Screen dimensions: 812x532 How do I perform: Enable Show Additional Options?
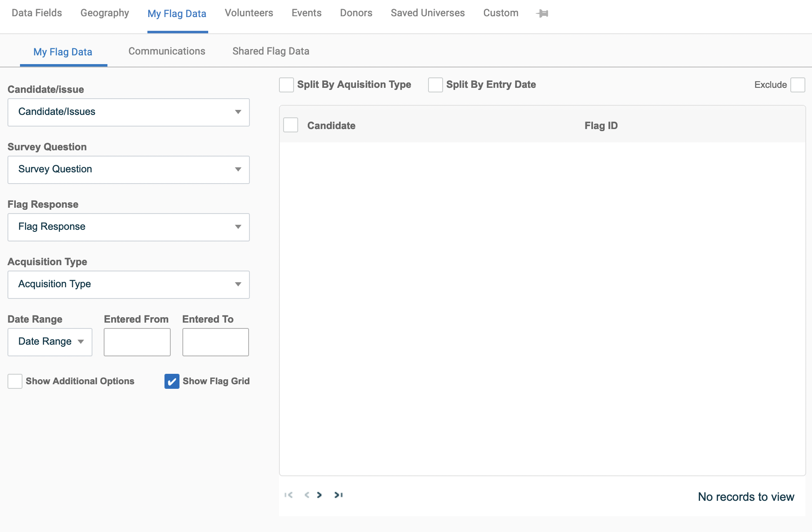(15, 381)
